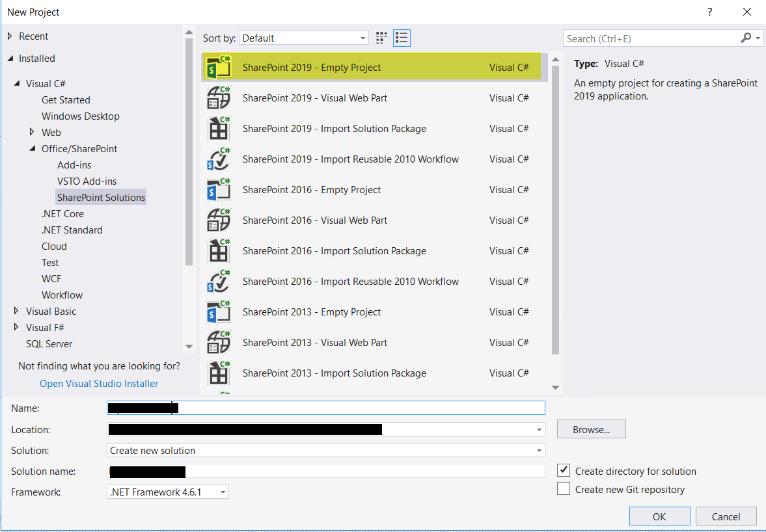Click SharePoint 2019 Visual Web Part icon
The width and height of the screenshot is (766, 532).
click(219, 98)
